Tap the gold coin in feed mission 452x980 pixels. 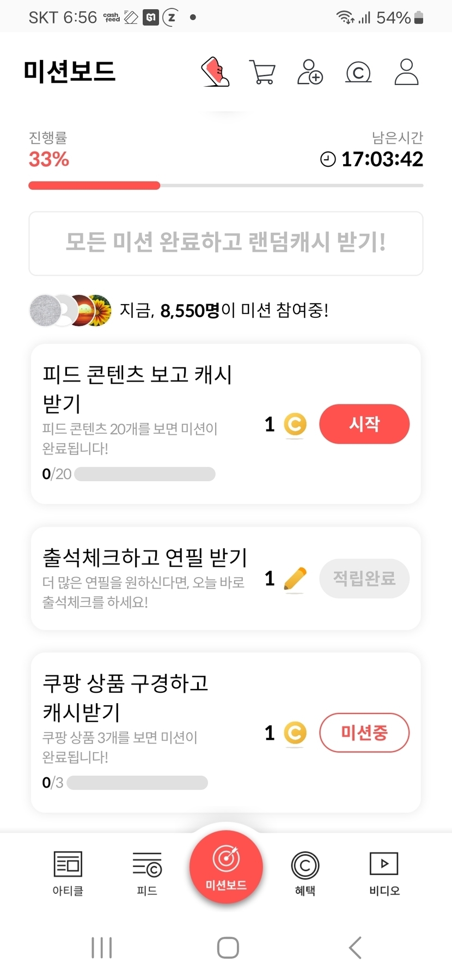tap(295, 425)
